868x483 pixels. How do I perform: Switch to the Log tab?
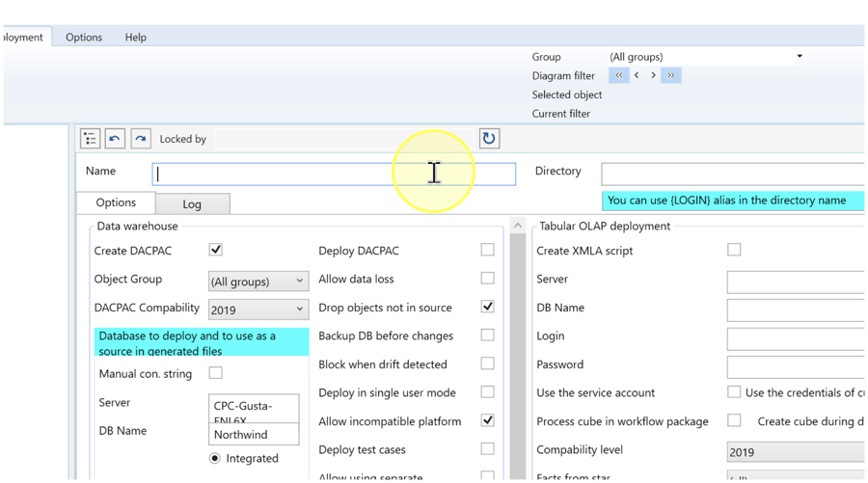coord(192,204)
